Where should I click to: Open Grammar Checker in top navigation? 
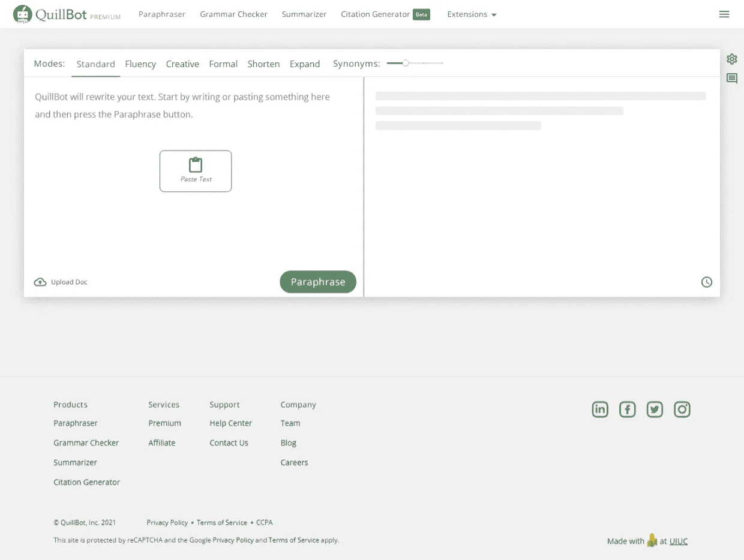click(x=233, y=14)
